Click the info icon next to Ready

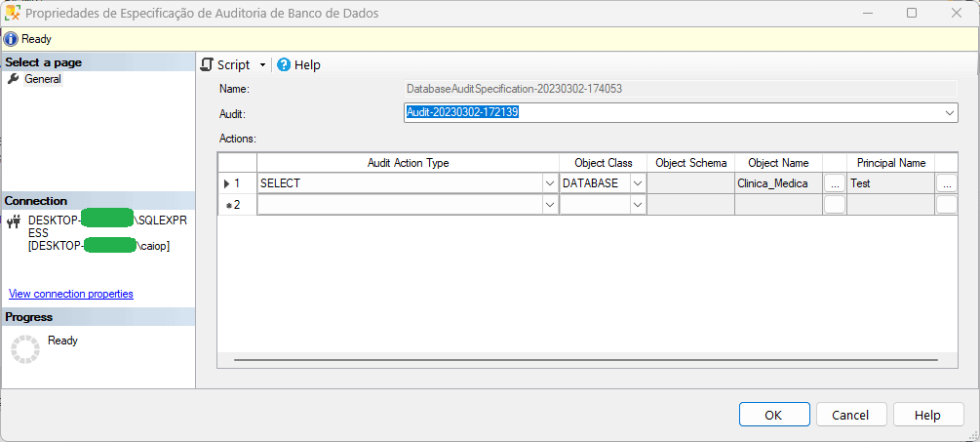point(11,39)
